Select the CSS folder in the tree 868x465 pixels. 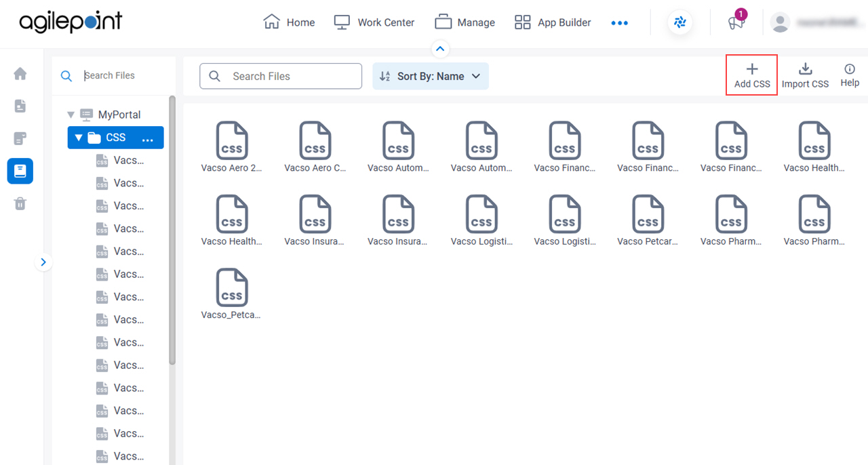tap(115, 138)
